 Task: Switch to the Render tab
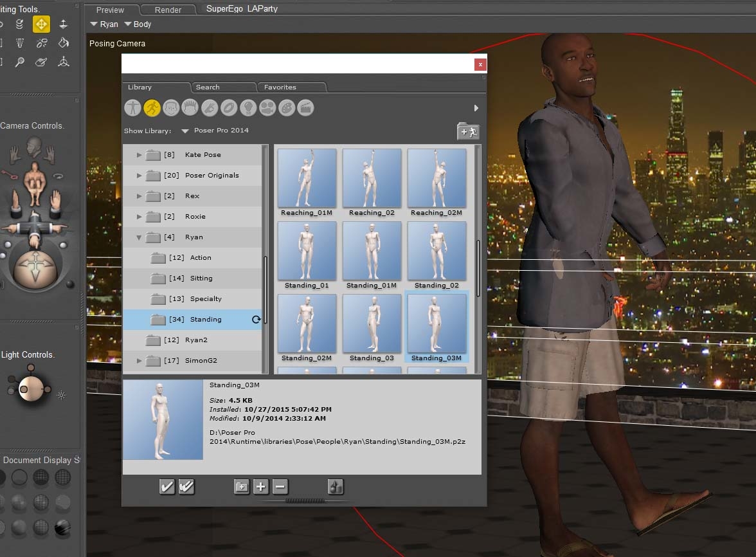pyautogui.click(x=168, y=10)
